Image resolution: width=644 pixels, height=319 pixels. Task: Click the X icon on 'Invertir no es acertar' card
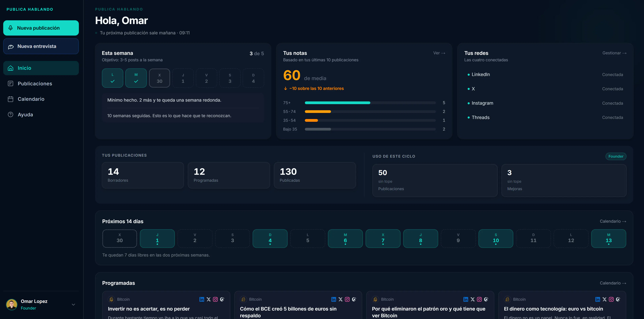point(209,299)
